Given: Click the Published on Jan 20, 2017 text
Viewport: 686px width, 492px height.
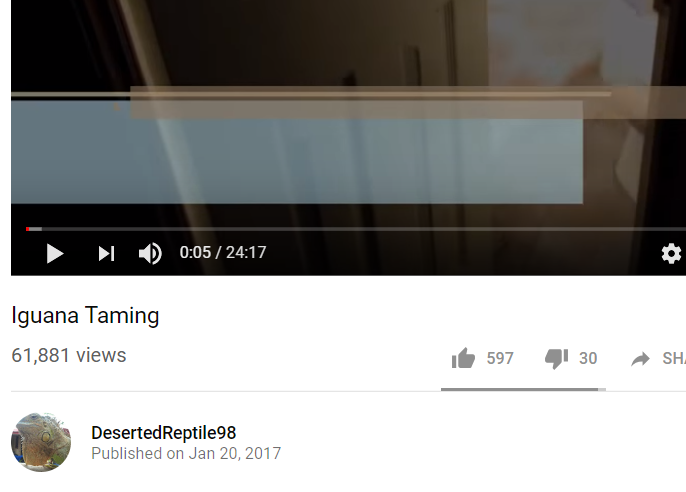Looking at the screenshot, I should [x=186, y=454].
